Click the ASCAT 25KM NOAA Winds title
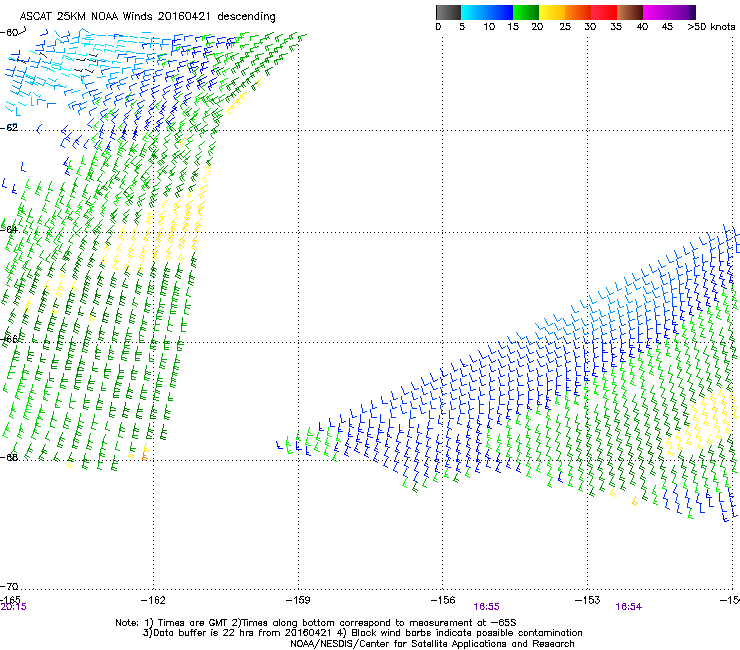Viewport: 740px width, 650px height. pyautogui.click(x=148, y=17)
